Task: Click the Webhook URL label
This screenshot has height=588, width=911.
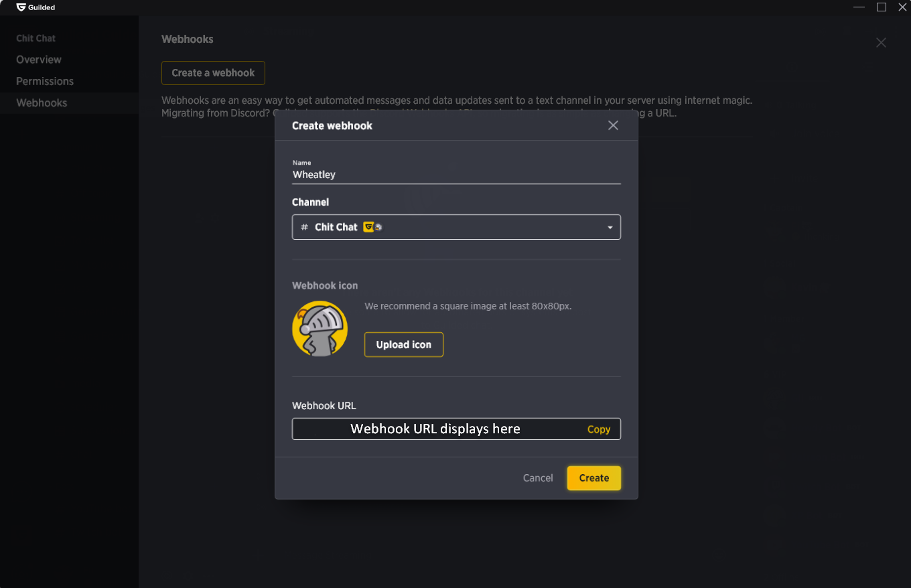Action: click(324, 405)
